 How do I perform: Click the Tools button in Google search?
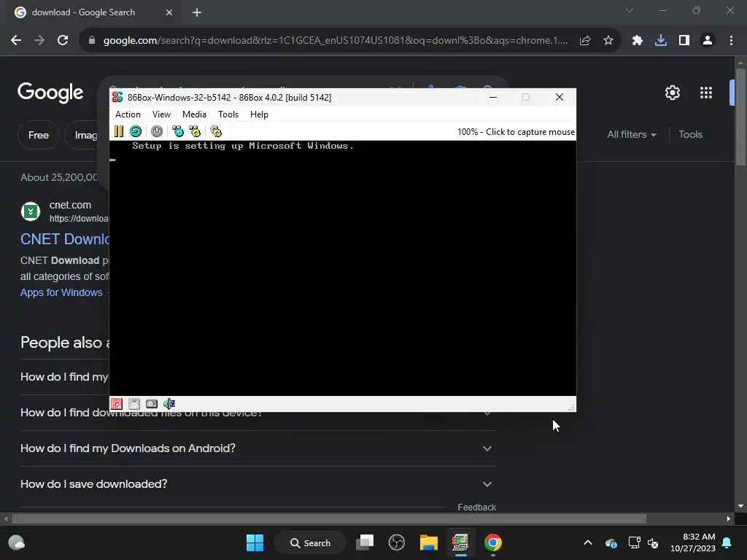690,135
